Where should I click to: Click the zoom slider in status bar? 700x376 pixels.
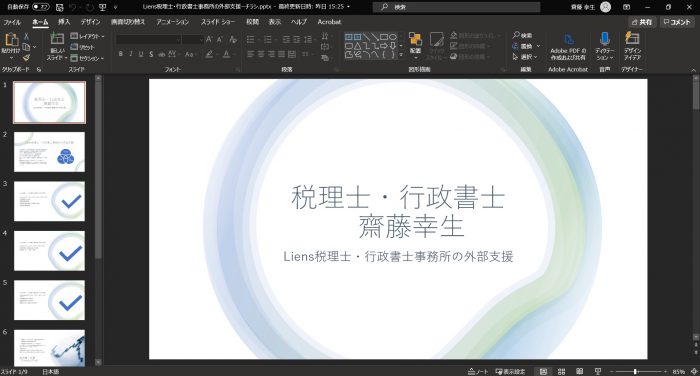[635, 372]
